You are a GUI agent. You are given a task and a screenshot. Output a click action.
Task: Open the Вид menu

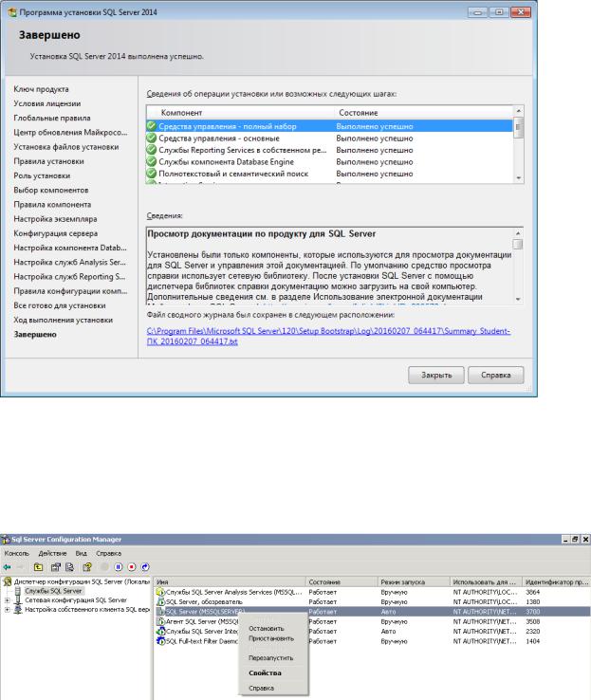click(82, 553)
